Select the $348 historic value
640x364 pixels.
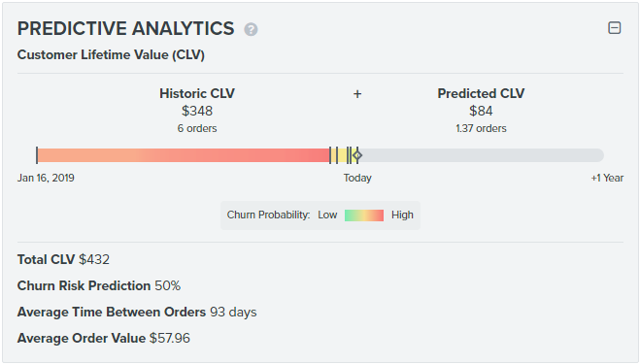[197, 111]
